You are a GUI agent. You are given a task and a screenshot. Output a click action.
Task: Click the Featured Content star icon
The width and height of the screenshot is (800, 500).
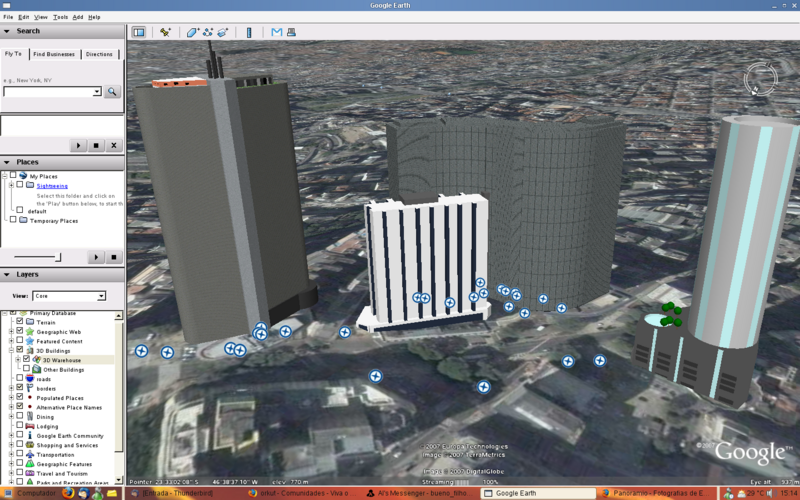click(x=30, y=341)
